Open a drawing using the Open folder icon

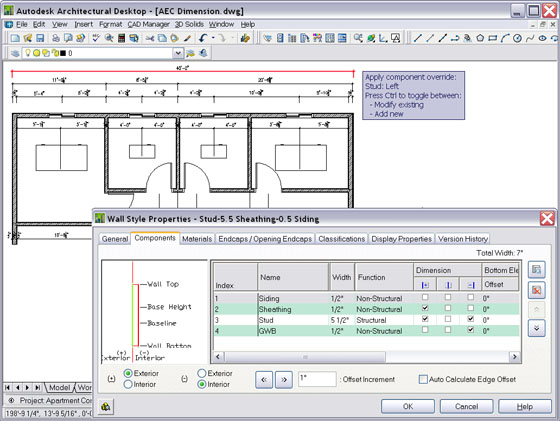click(x=28, y=38)
